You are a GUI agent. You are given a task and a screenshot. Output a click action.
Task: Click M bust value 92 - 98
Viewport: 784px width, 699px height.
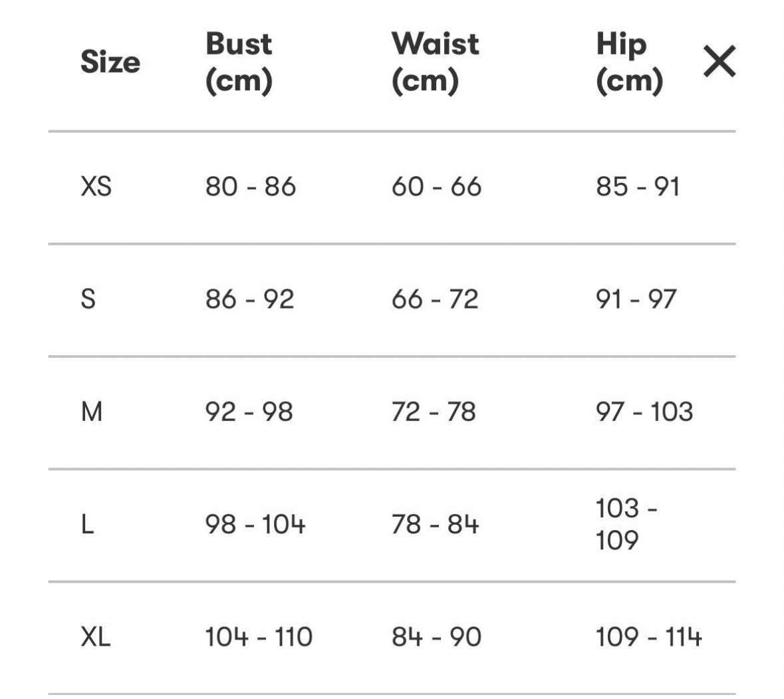249,412
